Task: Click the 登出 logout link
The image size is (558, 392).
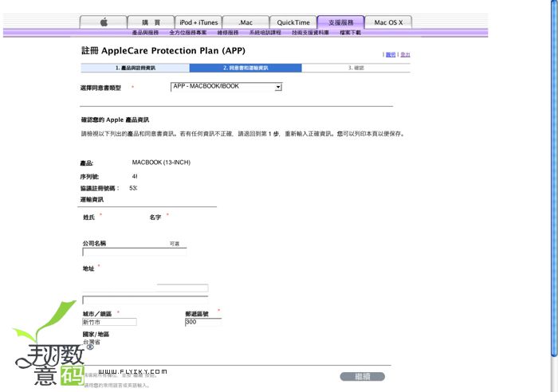Action: tap(405, 54)
